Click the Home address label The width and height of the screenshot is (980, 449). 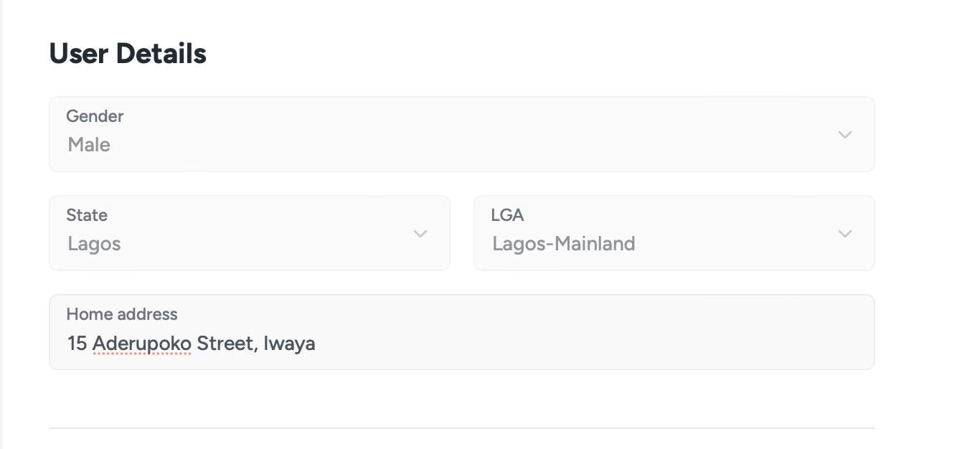(122, 314)
